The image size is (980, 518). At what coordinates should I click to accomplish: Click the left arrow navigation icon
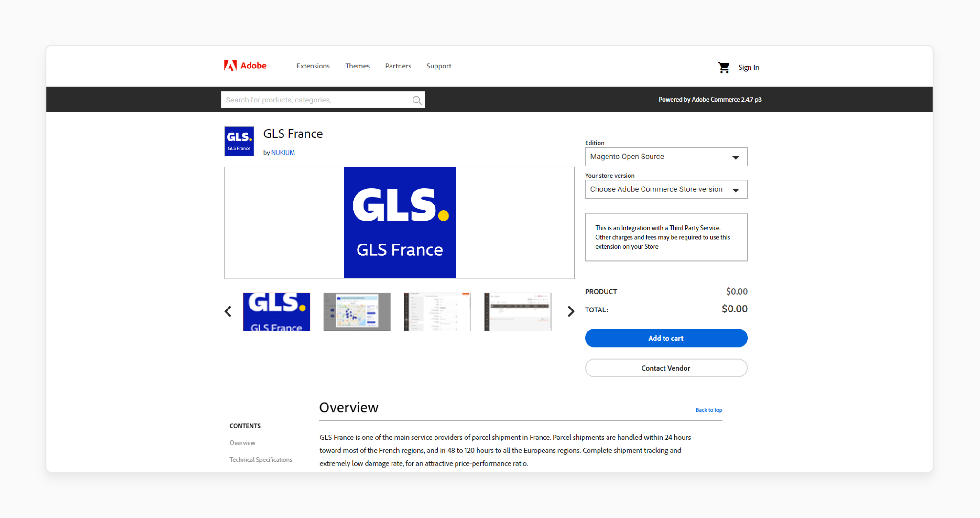229,312
